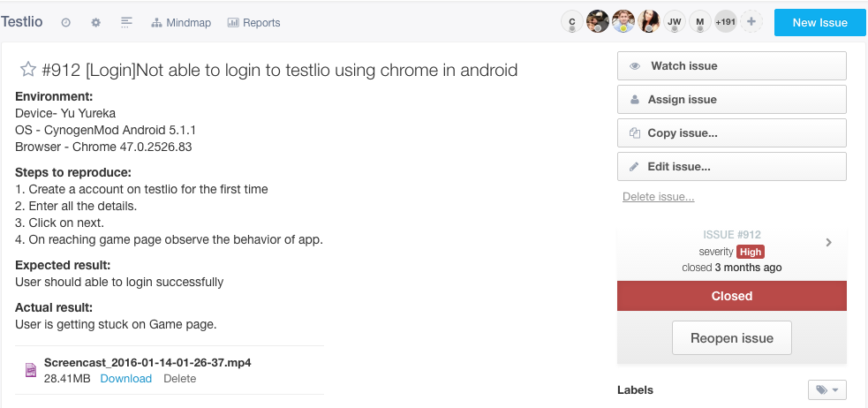
Task: Click the mp4 screencast file icon
Action: (x=31, y=370)
